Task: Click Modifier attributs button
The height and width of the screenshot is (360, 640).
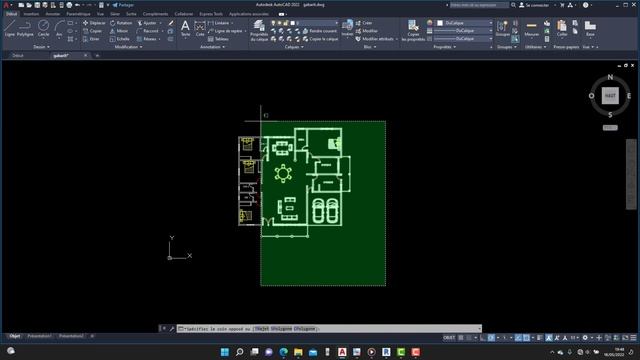Action: [375, 39]
